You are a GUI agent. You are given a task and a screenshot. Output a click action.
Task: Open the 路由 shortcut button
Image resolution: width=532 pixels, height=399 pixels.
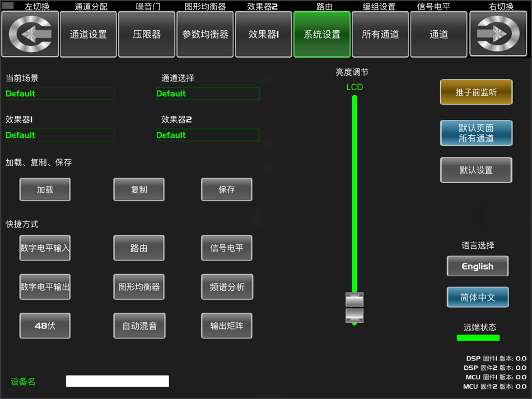(x=139, y=248)
